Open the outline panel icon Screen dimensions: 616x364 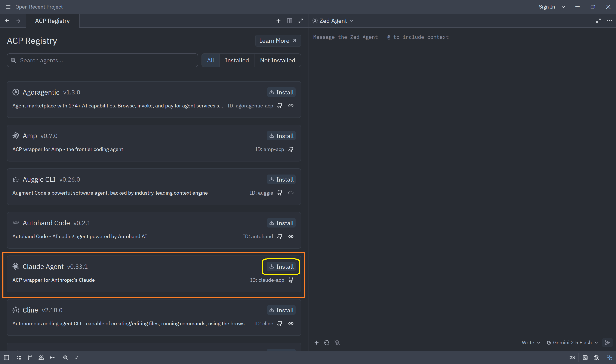tap(52, 358)
